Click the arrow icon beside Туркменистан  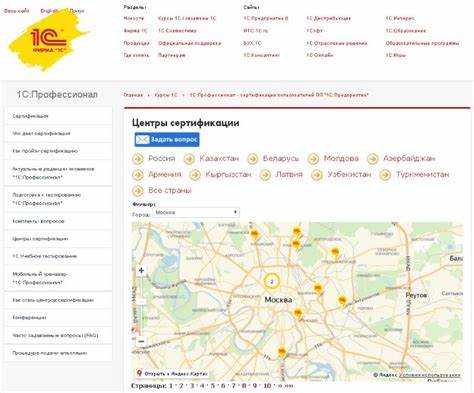coord(385,175)
